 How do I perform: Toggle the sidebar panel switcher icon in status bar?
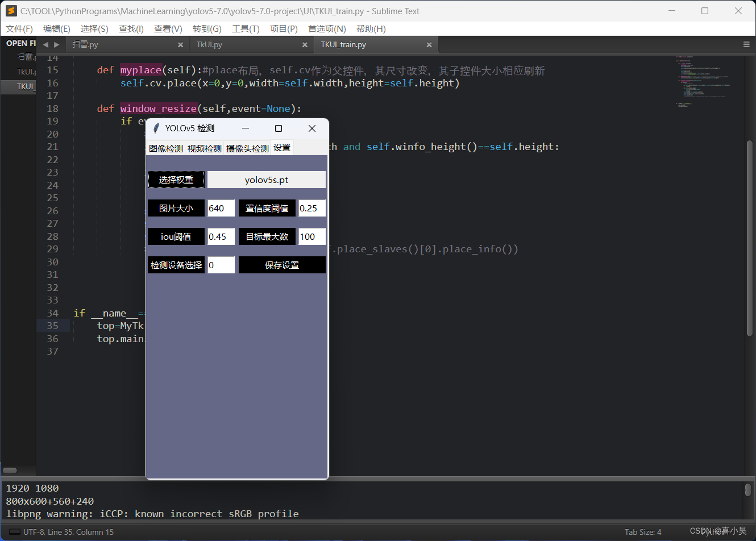15,532
